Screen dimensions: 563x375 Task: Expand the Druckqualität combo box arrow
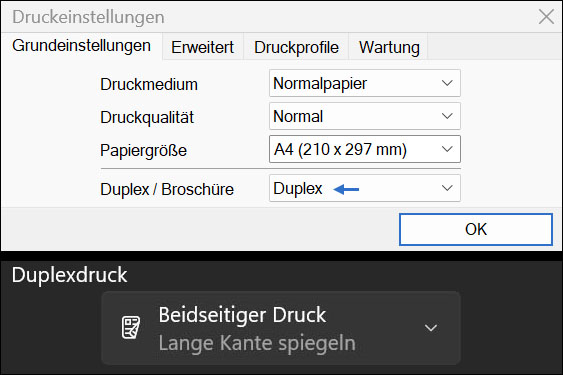(447, 116)
